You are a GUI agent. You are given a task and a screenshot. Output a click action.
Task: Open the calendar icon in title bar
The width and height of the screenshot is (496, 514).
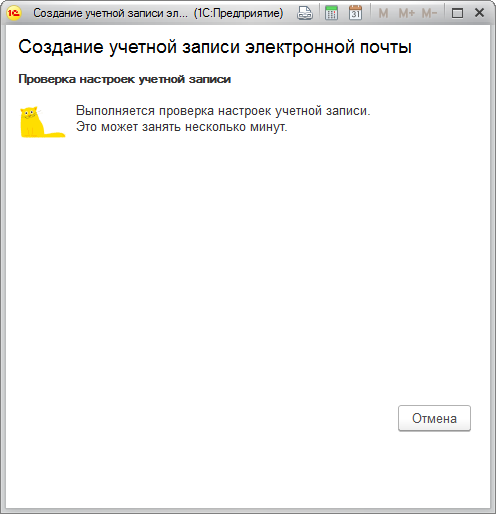[355, 13]
